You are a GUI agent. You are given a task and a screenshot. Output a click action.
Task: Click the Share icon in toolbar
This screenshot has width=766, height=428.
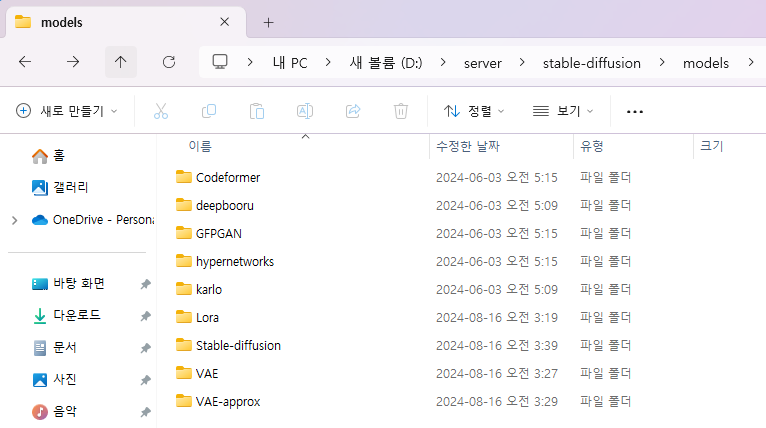tap(353, 111)
